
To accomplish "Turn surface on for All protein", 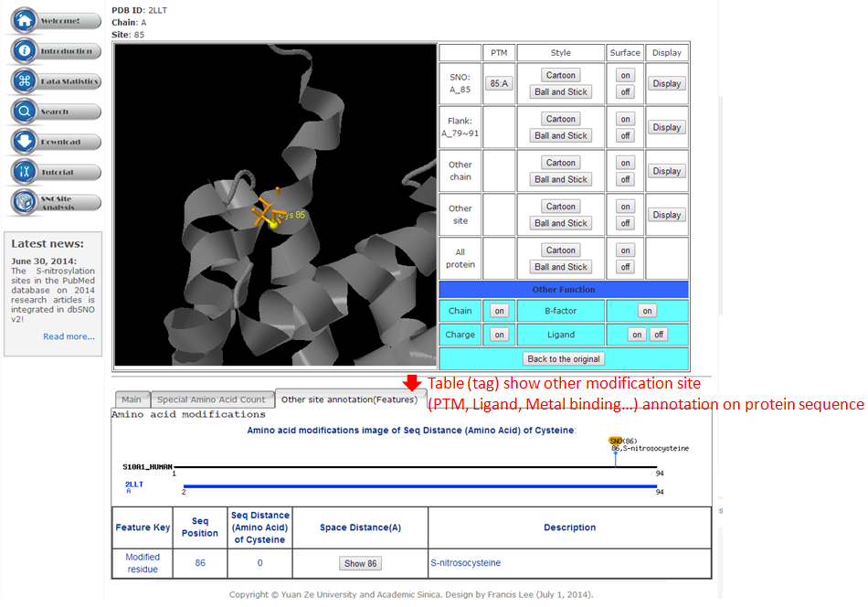I will tap(625, 250).
